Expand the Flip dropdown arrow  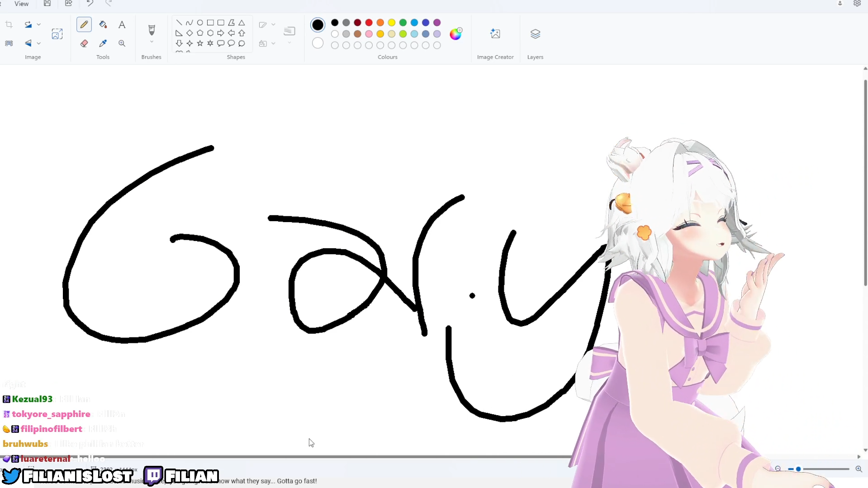39,43
